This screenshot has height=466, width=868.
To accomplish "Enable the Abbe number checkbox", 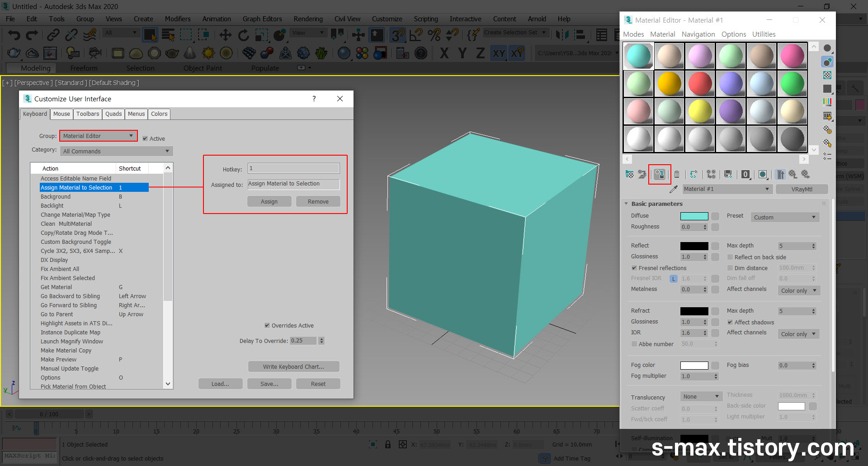I will (x=634, y=344).
